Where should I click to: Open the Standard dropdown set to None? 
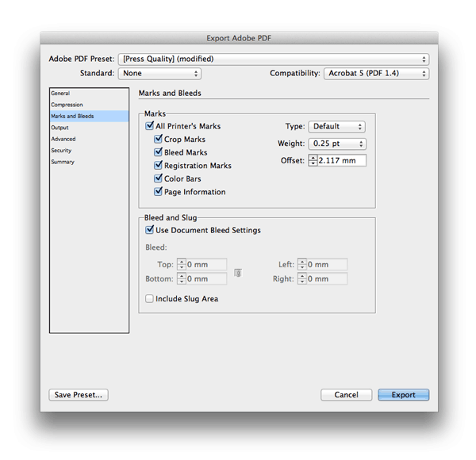(x=159, y=74)
